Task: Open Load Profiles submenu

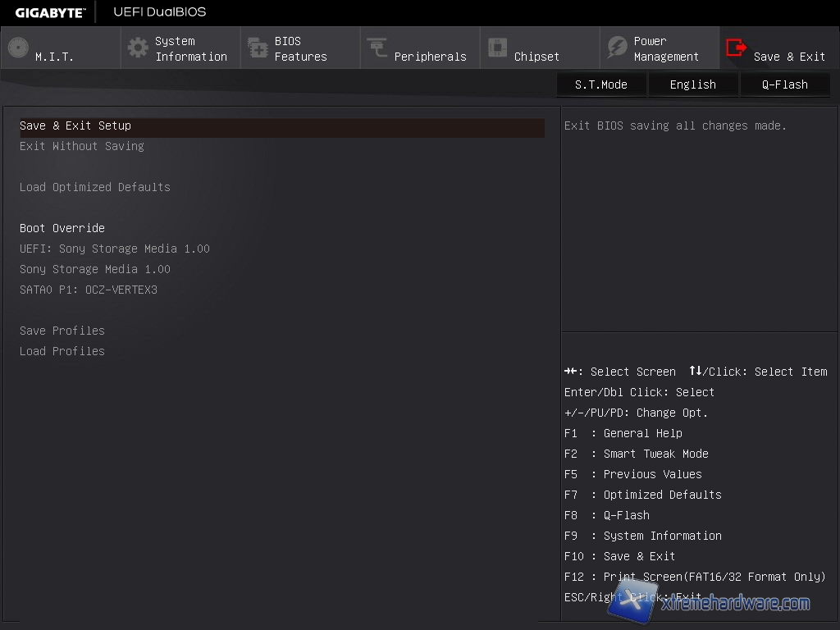Action: pyautogui.click(x=62, y=351)
